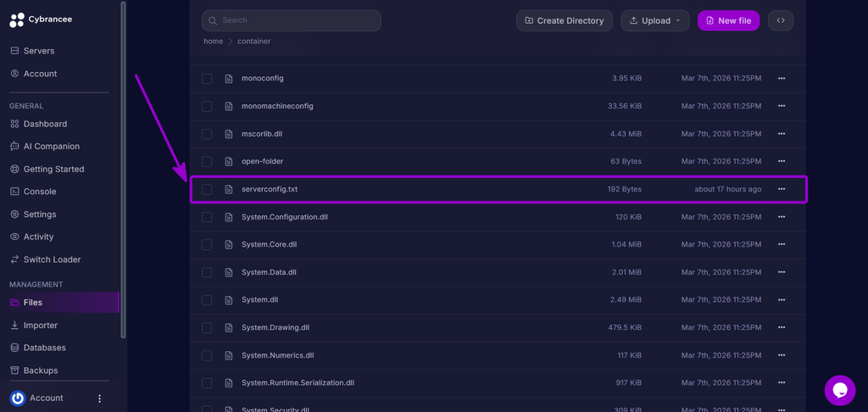
Task: Click the sidebar vertical scrollbar
Action: (123, 170)
